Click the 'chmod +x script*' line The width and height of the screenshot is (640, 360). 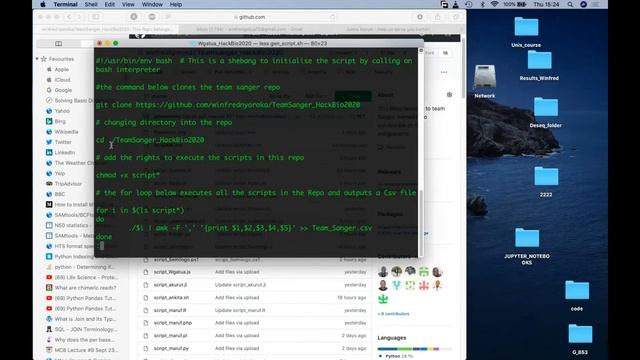tap(128, 175)
